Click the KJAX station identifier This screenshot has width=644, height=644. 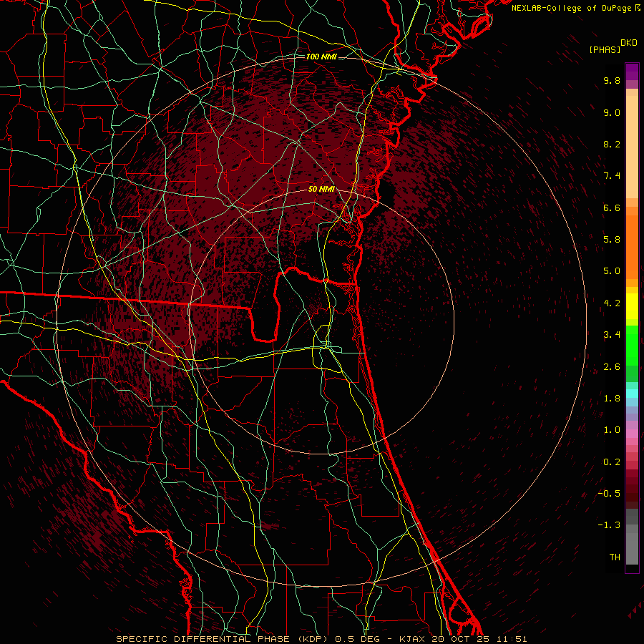click(x=411, y=639)
